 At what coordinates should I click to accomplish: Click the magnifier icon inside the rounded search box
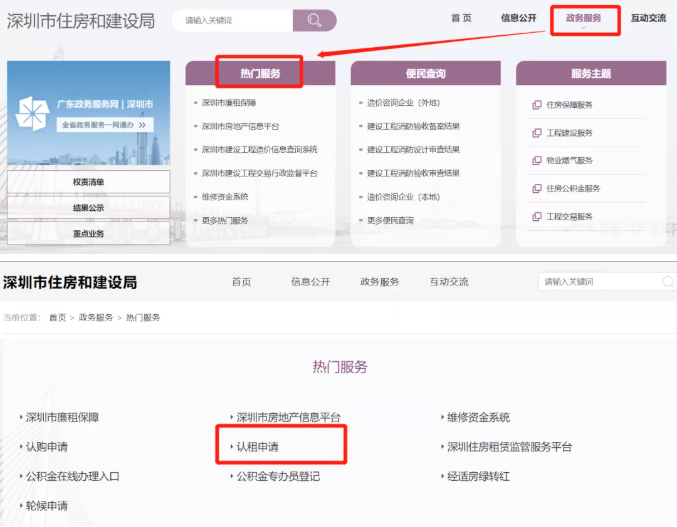click(667, 282)
